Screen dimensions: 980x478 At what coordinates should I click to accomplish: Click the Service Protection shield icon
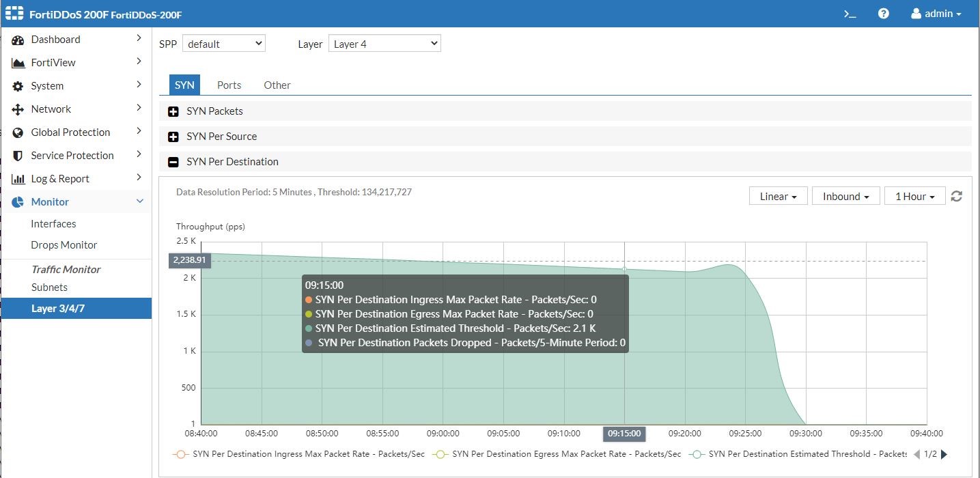(17, 155)
